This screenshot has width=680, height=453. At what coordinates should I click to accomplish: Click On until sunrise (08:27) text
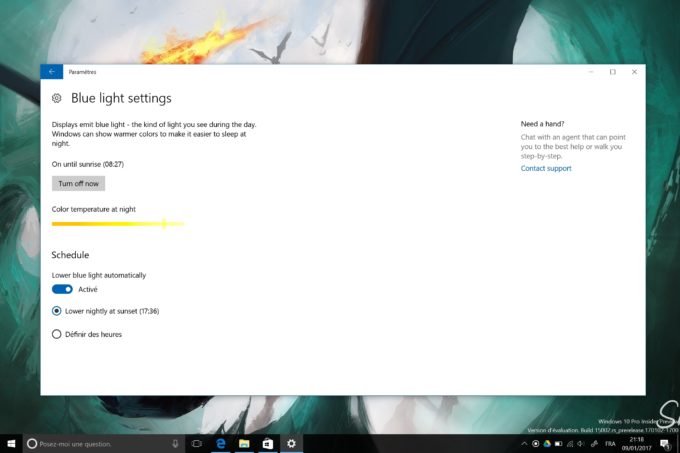[88, 164]
